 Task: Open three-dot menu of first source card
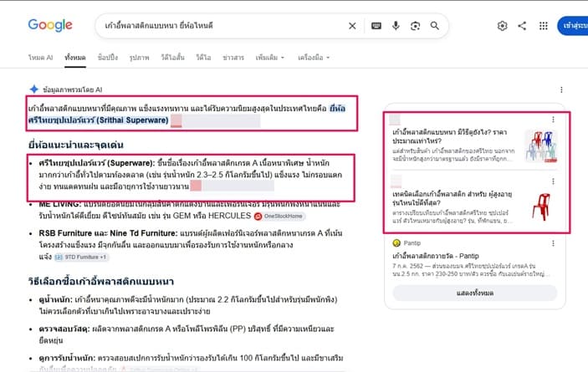pos(553,120)
